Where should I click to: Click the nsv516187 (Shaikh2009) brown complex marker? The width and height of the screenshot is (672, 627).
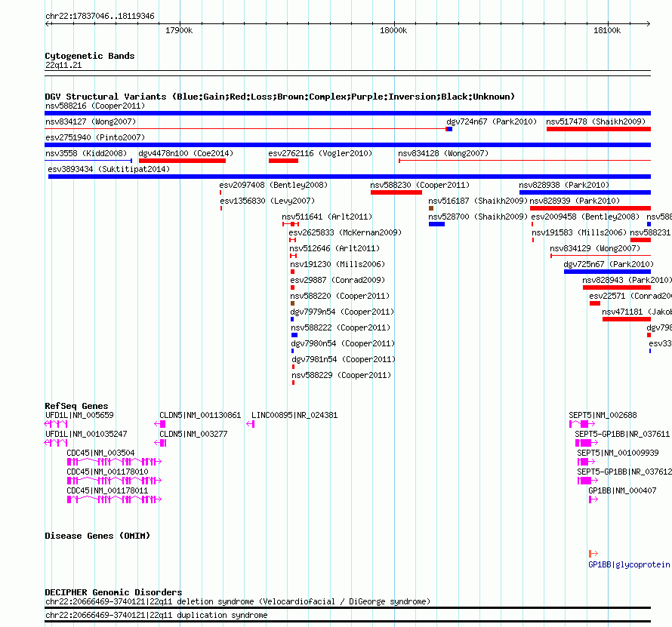[x=431, y=208]
